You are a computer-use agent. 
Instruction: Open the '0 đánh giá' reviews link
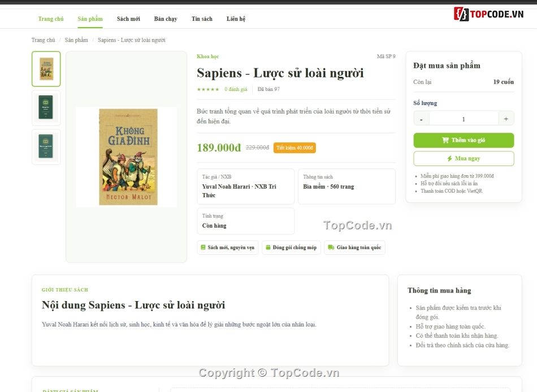(x=236, y=89)
